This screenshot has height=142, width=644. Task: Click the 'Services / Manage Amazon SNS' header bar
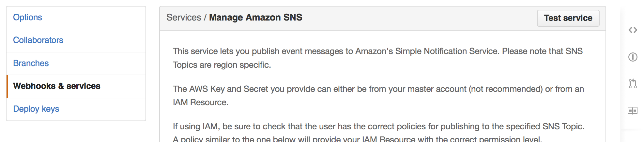point(383,18)
